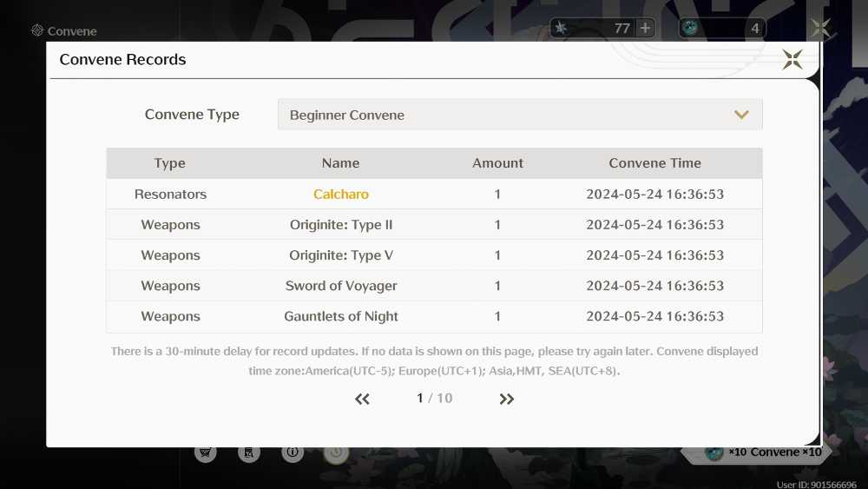Image resolution: width=868 pixels, height=489 pixels.
Task: Click the Amount column header
Action: coord(497,163)
